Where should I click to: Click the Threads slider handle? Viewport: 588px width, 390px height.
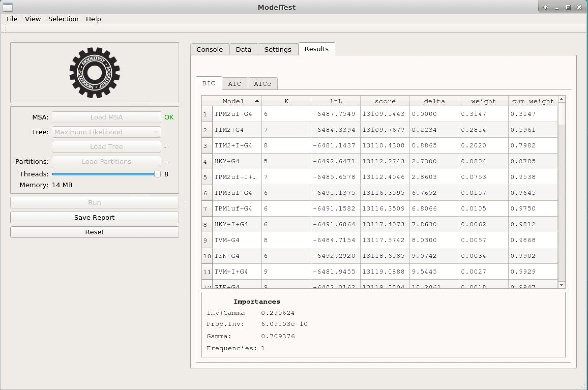click(157, 174)
